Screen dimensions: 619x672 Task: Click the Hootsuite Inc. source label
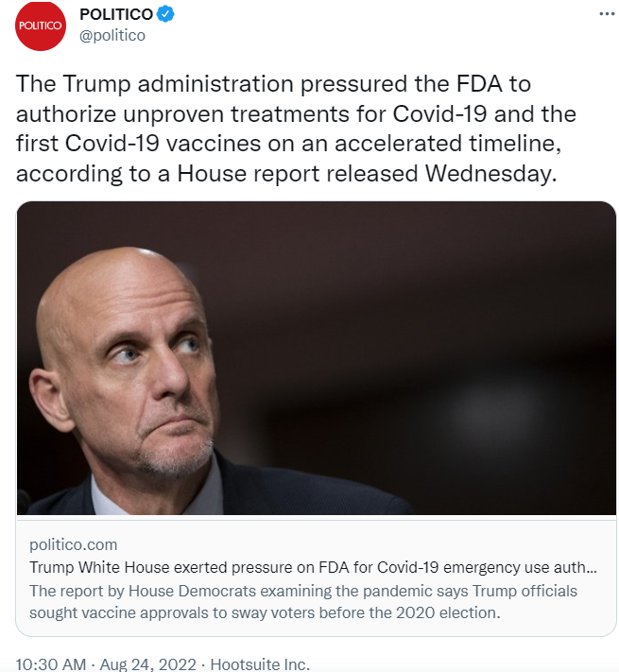point(259,663)
